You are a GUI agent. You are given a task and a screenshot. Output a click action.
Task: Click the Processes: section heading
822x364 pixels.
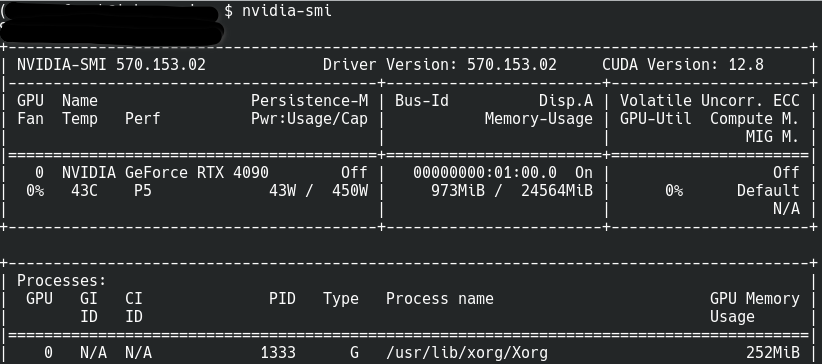[62, 281]
